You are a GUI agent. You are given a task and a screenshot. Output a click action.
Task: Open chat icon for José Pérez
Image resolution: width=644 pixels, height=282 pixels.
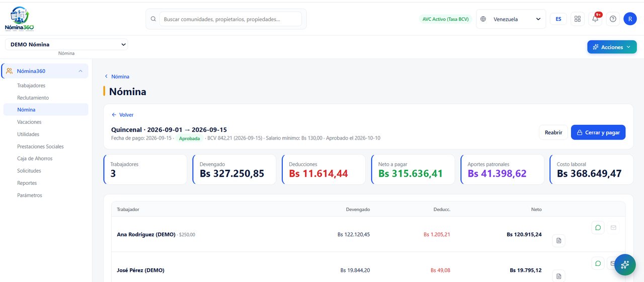pyautogui.click(x=598, y=263)
